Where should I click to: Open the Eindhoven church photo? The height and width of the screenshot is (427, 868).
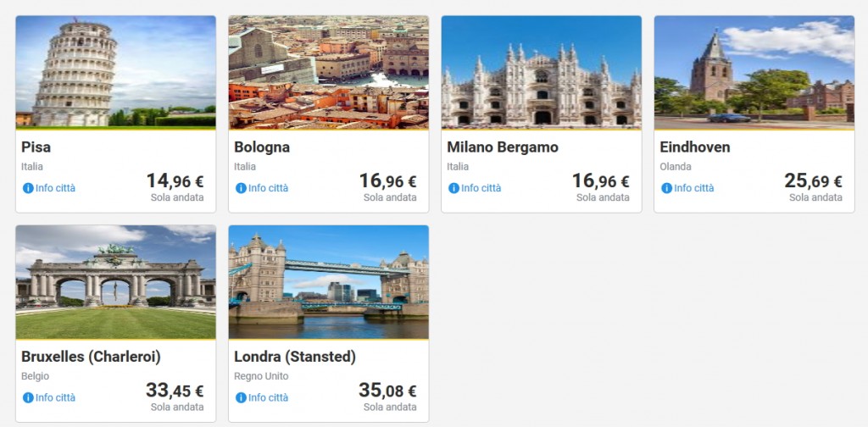pos(754,72)
